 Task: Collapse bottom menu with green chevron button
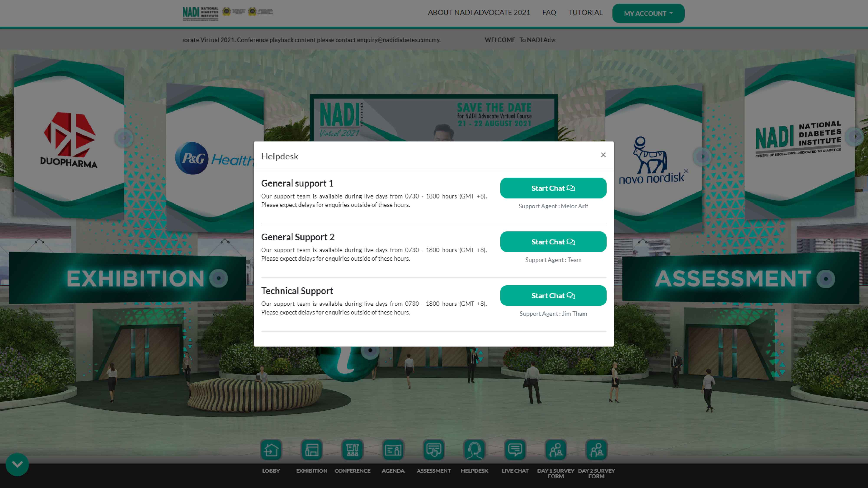(x=17, y=464)
